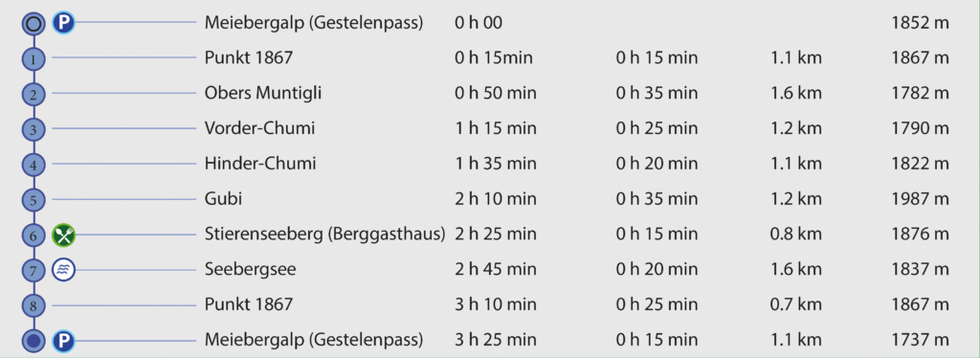Screen dimensions: 980x358
Task: Select waypoint marker number 7
Action: [x=33, y=271]
